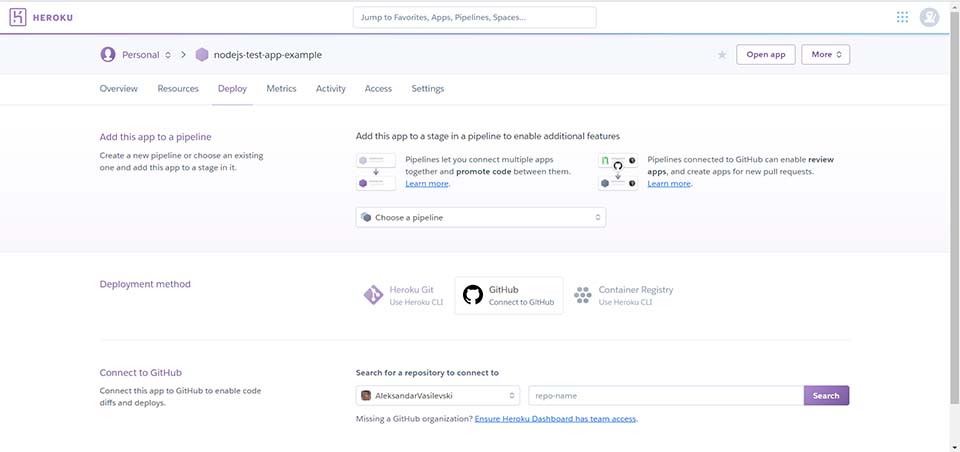Click the Container Registry hexagons icon
Viewport: 960px width, 452px height.
click(x=583, y=295)
